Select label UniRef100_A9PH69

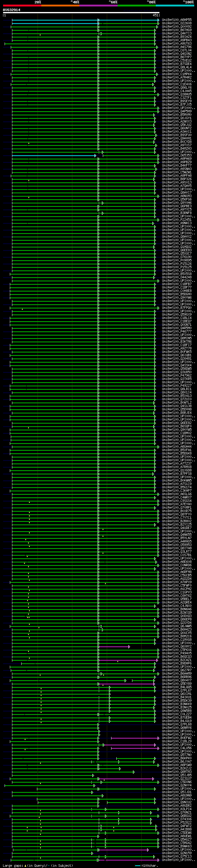point(177,159)
